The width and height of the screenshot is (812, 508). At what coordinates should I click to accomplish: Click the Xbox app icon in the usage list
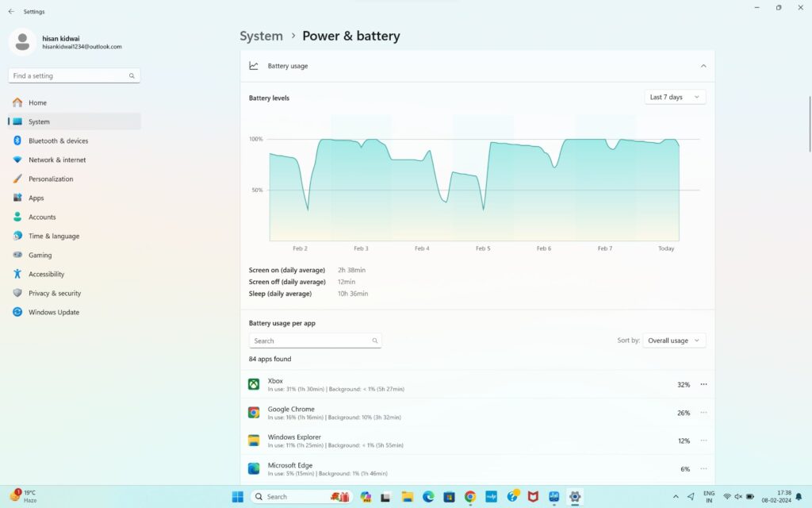[254, 384]
